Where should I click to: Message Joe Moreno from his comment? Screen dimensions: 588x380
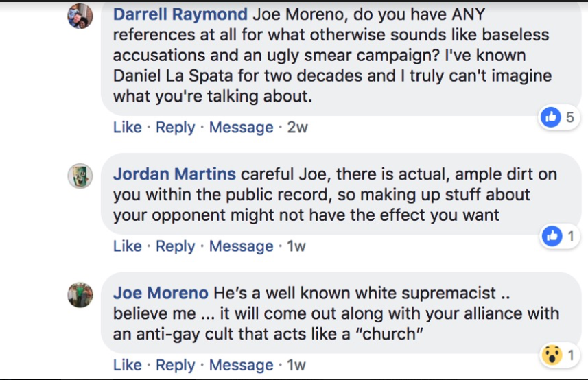241,365
